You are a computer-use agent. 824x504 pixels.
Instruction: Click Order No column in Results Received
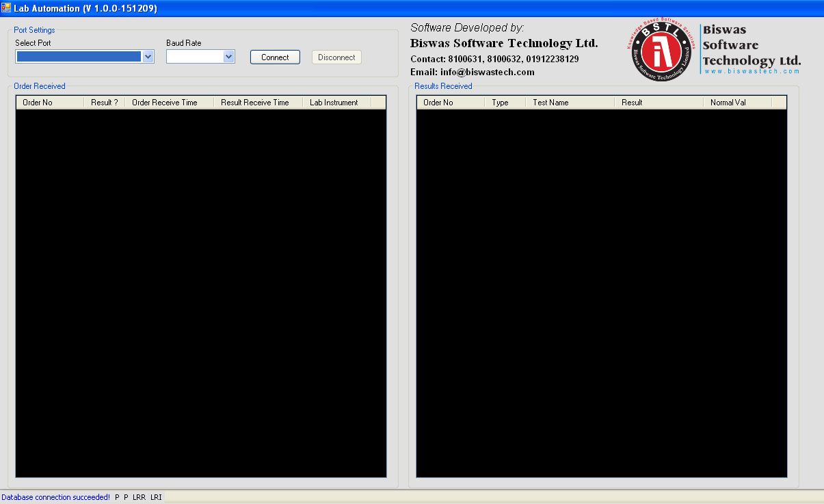coord(451,103)
